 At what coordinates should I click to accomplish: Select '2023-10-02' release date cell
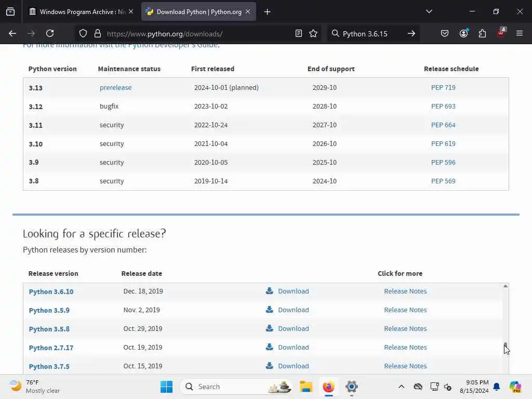point(211,106)
